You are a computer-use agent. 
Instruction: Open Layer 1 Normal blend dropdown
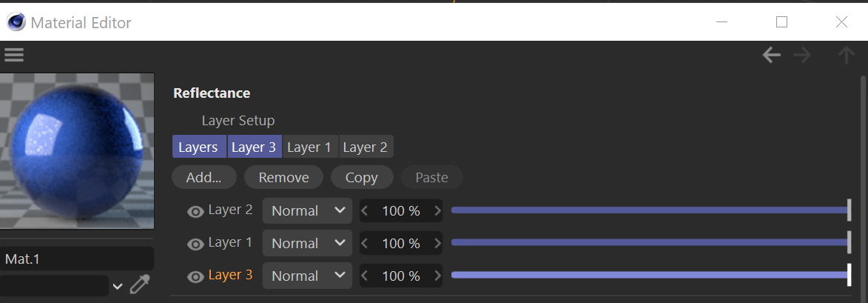click(307, 244)
